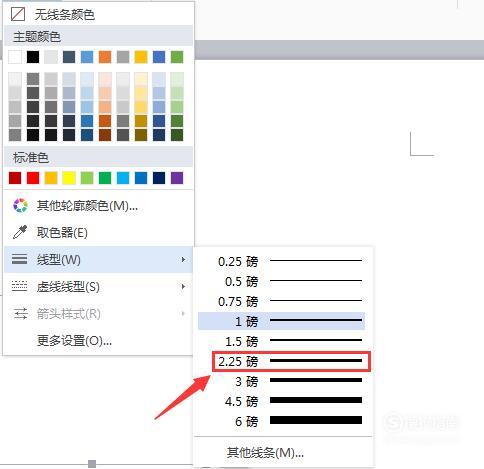
Task: Choose 0.5 磅 line weight
Action: (282, 281)
